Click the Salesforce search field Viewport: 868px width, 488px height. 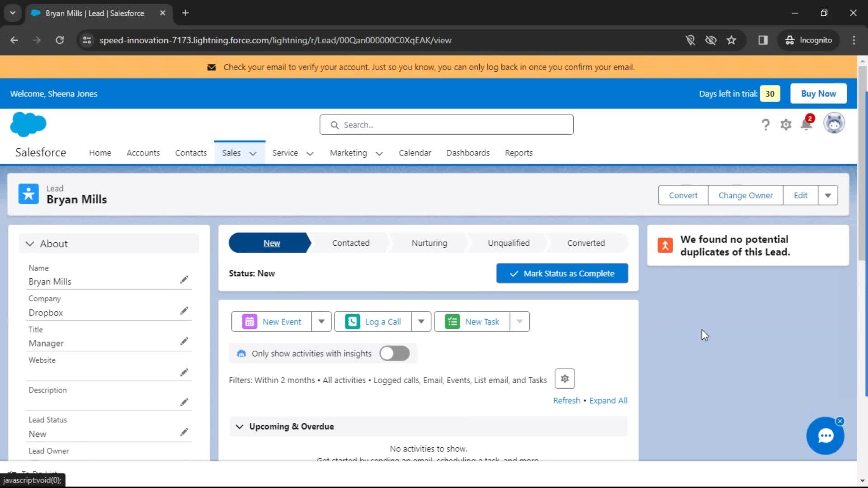[447, 125]
